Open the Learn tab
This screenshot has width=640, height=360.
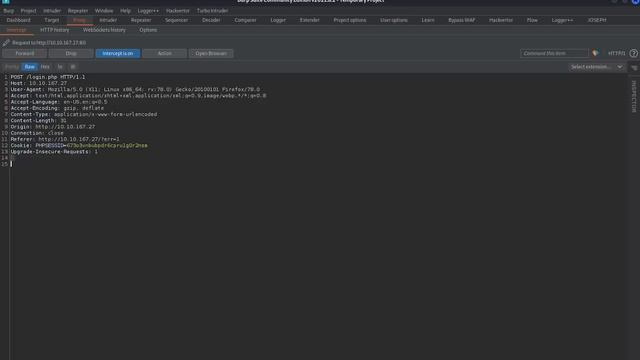point(428,20)
